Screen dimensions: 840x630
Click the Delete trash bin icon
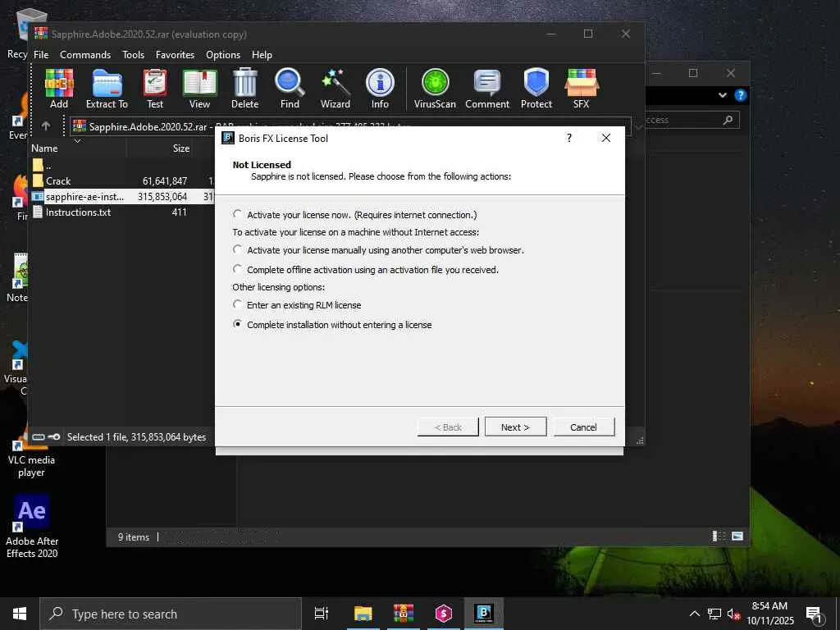click(x=244, y=89)
